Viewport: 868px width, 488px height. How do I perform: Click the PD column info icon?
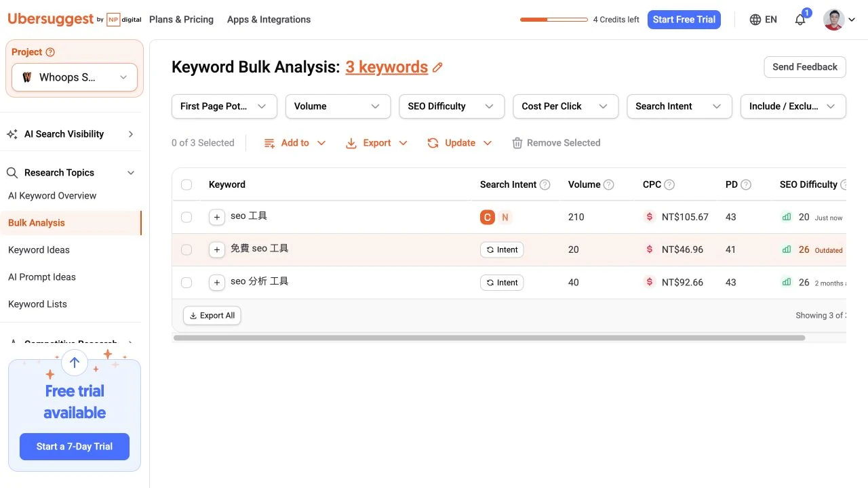click(746, 184)
